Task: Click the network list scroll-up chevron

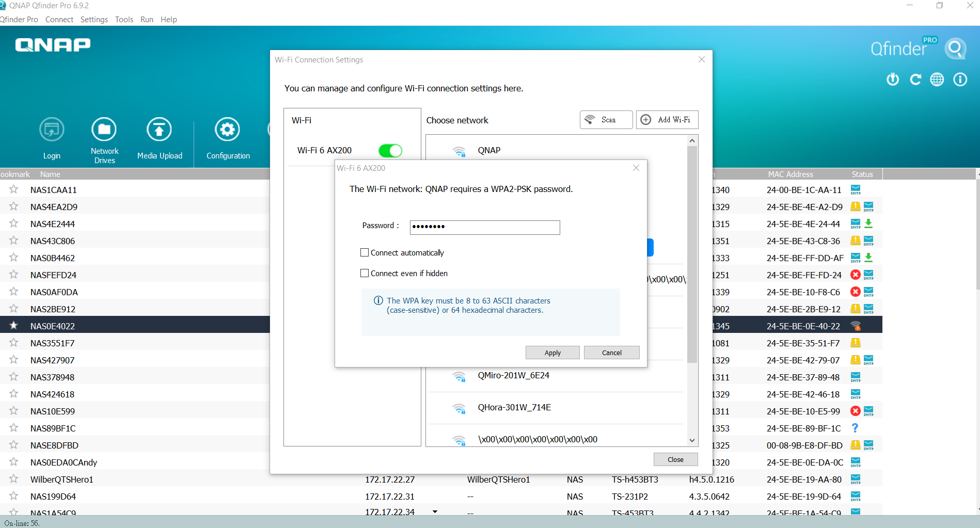Action: click(x=692, y=140)
